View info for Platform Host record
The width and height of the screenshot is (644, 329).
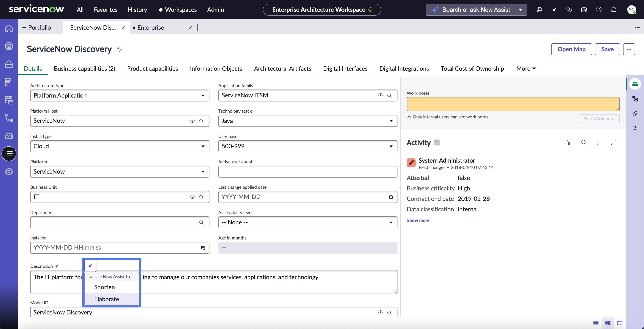click(x=192, y=121)
